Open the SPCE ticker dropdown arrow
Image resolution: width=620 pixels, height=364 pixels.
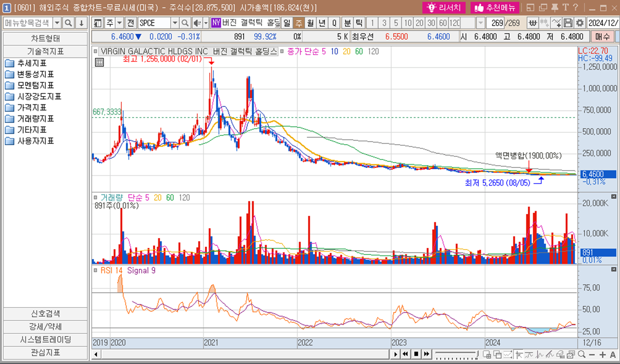click(x=175, y=23)
